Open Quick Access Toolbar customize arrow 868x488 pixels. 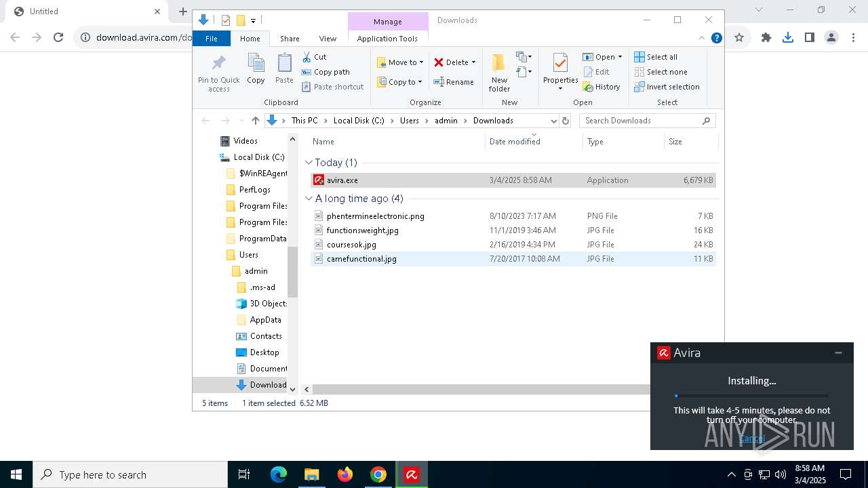pos(253,20)
